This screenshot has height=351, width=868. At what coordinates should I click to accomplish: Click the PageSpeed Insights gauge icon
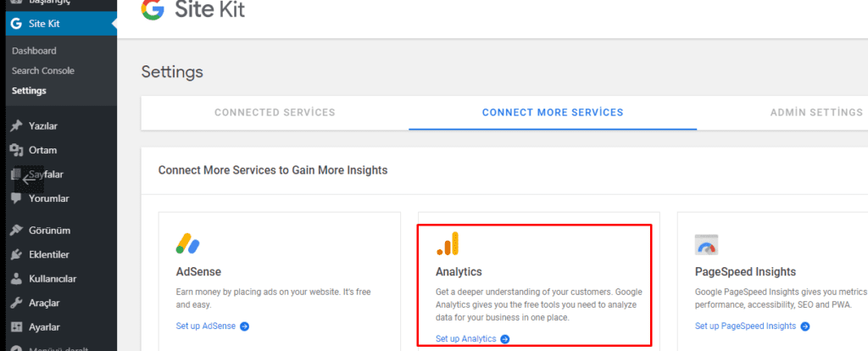[706, 245]
